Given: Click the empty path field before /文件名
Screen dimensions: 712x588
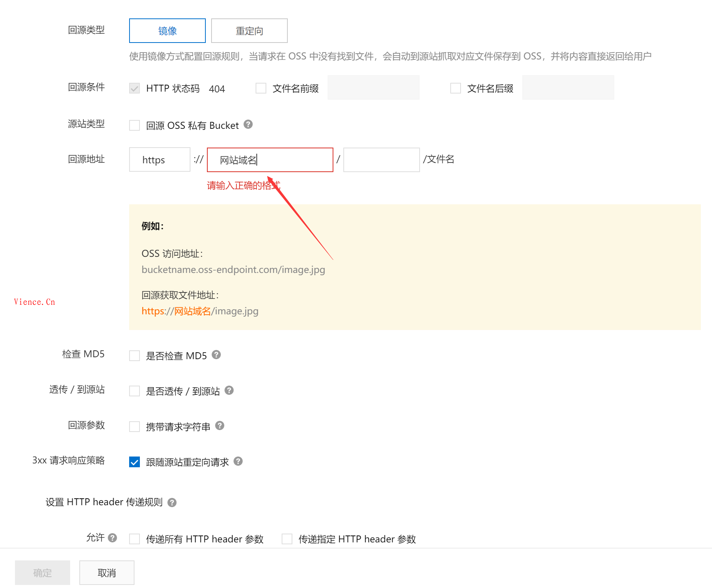Looking at the screenshot, I should pos(381,160).
